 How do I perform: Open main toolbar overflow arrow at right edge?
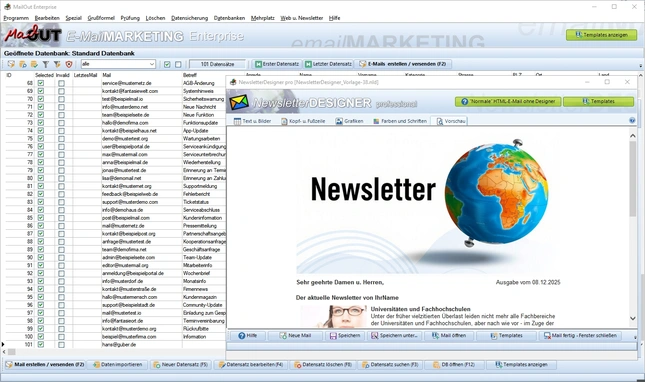[640, 66]
